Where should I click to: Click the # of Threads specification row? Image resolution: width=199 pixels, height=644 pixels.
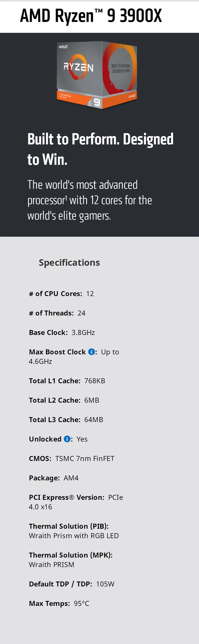point(57,313)
